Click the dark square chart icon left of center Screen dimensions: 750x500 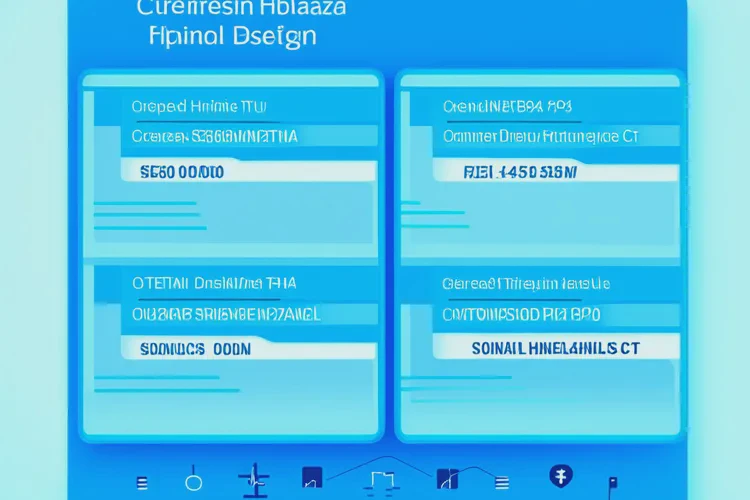pyautogui.click(x=312, y=479)
